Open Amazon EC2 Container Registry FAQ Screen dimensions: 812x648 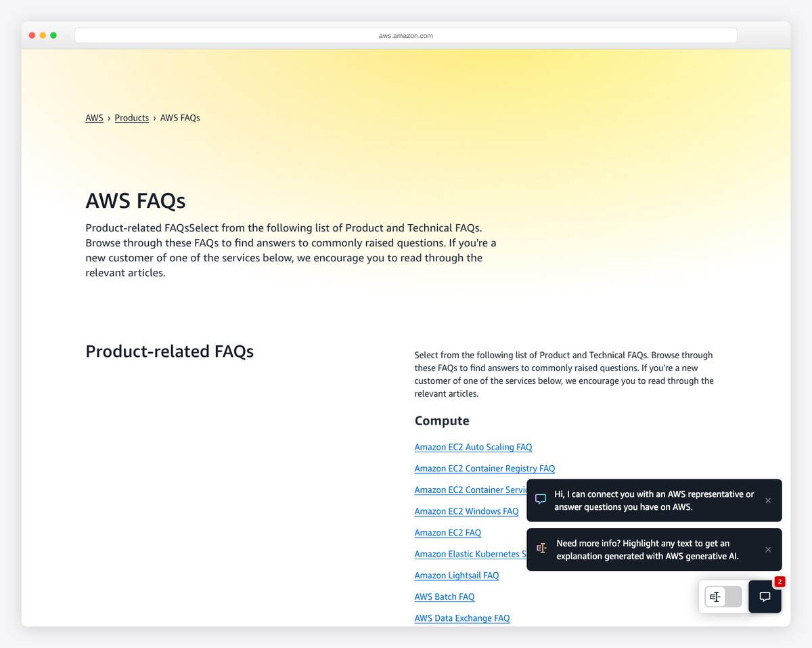484,468
